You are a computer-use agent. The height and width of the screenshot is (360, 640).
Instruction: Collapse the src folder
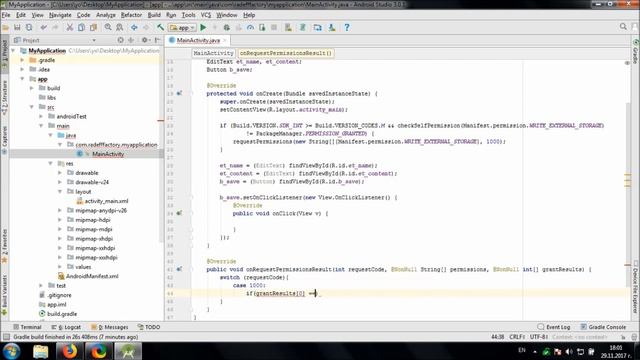point(32,107)
